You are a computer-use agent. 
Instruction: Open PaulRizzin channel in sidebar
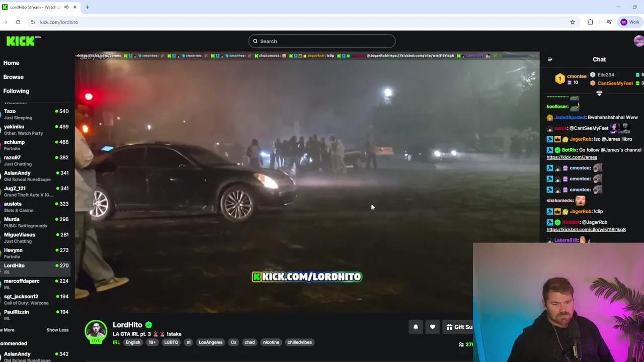point(35,315)
